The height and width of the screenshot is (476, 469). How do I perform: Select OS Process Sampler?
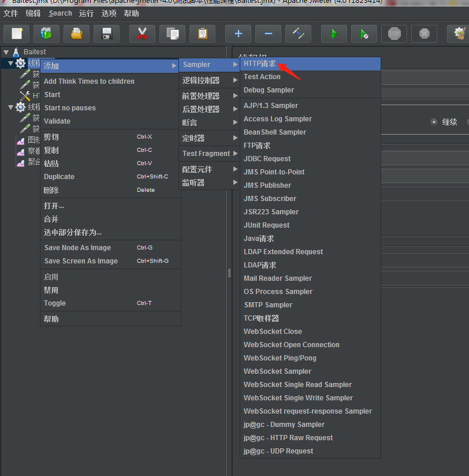tap(310, 292)
